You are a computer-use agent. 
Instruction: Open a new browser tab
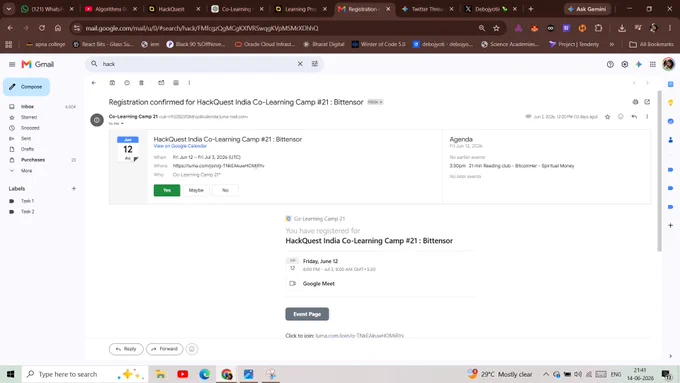530,9
